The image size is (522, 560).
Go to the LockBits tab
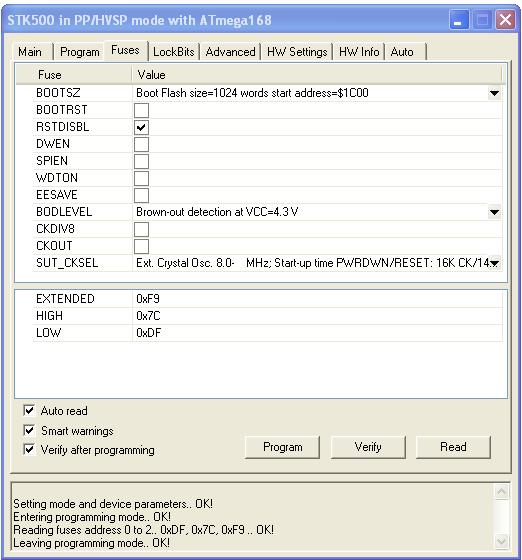(174, 52)
